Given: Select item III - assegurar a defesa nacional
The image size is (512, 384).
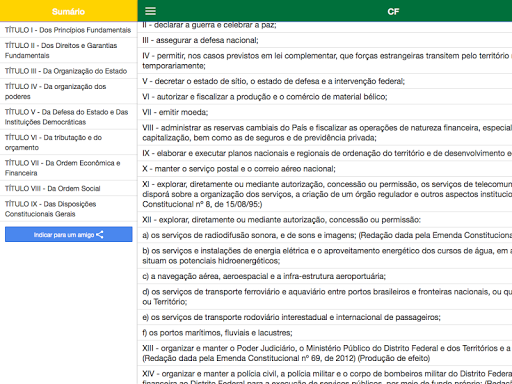Looking at the screenshot, I should 325,40.
